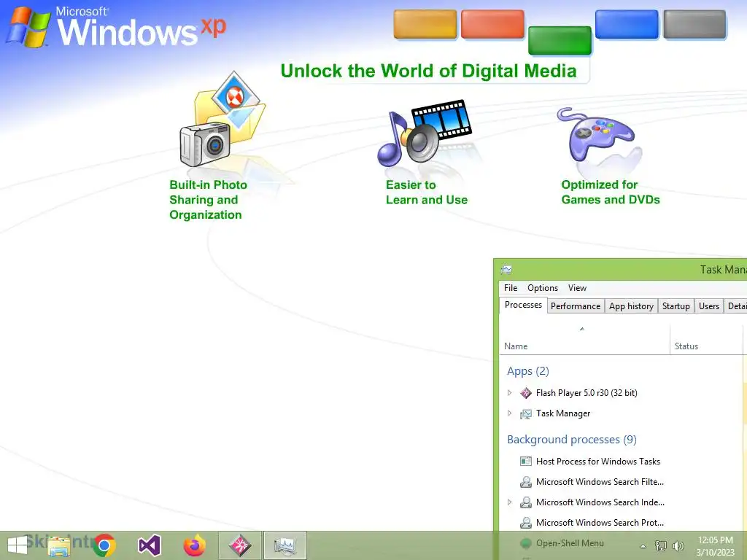This screenshot has width=747, height=560.
Task: Sort processes by Status column
Action: tap(706, 340)
